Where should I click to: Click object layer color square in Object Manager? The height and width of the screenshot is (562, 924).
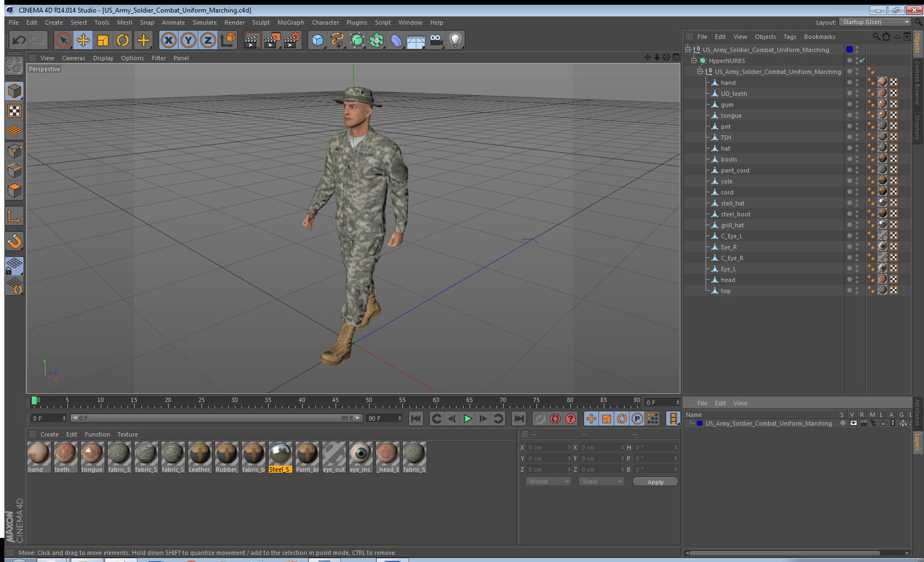[850, 49]
